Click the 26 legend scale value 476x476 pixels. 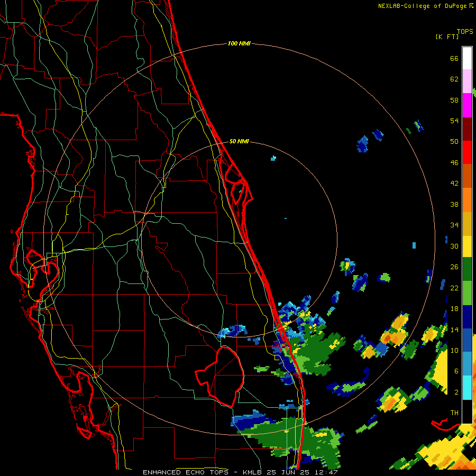(x=454, y=267)
